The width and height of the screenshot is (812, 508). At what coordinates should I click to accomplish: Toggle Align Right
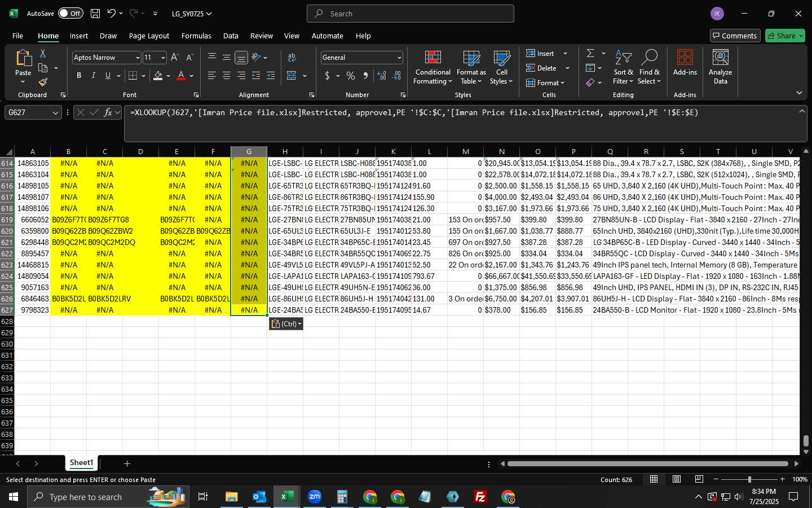coord(241,76)
